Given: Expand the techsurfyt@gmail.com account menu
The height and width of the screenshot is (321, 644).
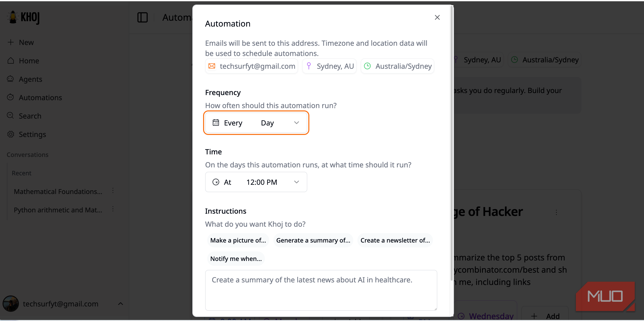Looking at the screenshot, I should (x=121, y=304).
